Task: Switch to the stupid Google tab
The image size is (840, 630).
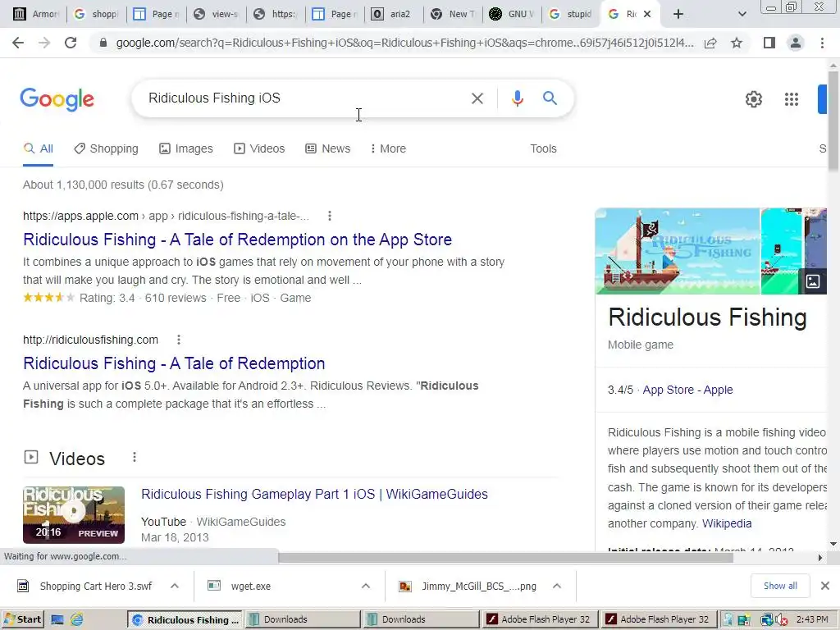Action: click(572, 14)
